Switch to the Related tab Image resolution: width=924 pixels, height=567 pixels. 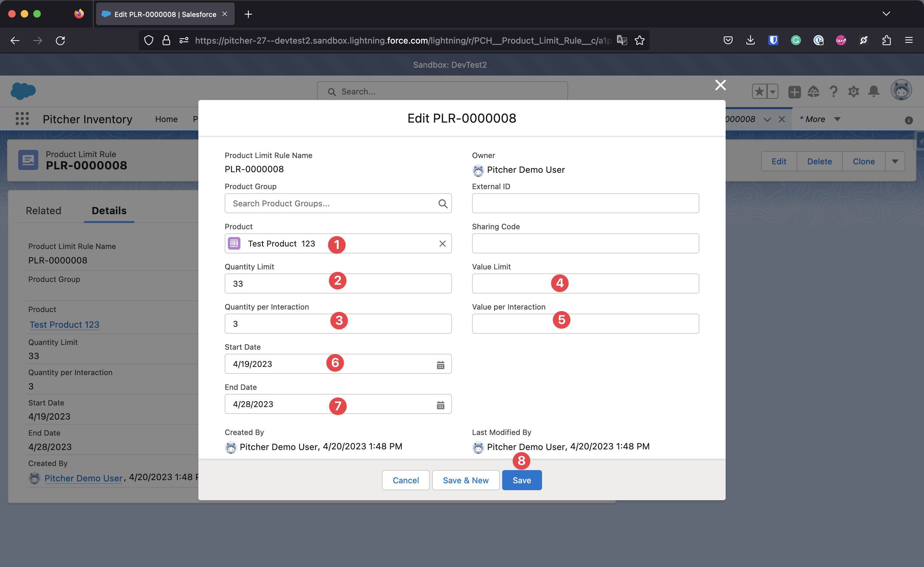click(x=43, y=211)
